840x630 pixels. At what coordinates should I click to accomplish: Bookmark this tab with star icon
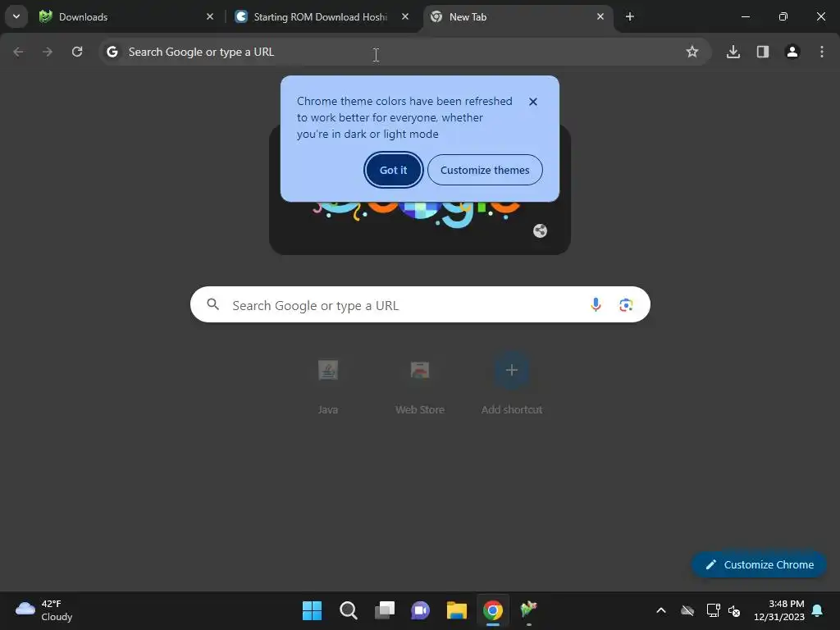pyautogui.click(x=692, y=52)
